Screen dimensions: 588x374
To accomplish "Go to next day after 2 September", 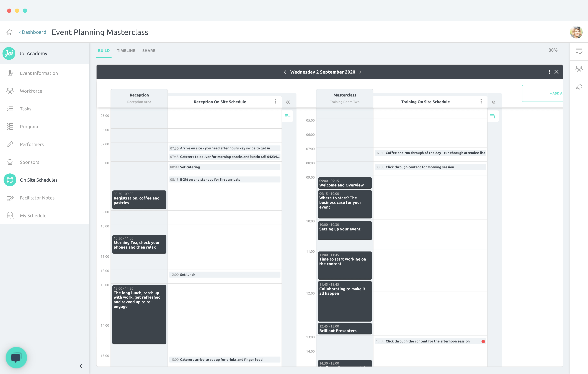I will (360, 72).
